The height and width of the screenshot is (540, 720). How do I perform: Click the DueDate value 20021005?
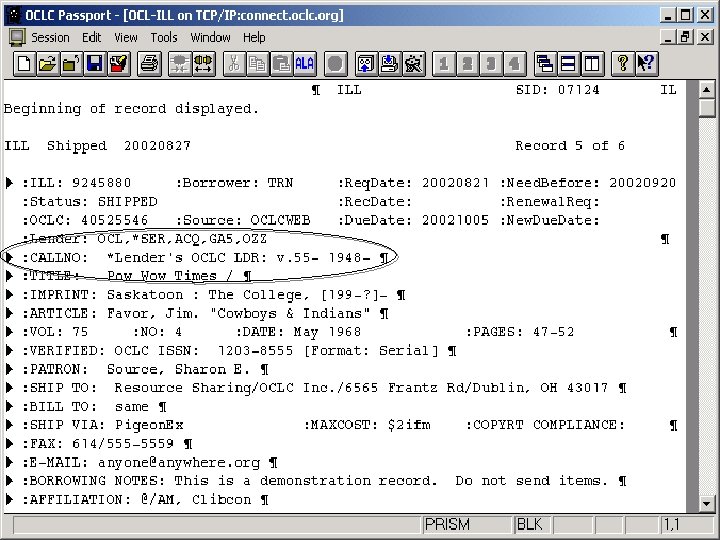coord(456,220)
